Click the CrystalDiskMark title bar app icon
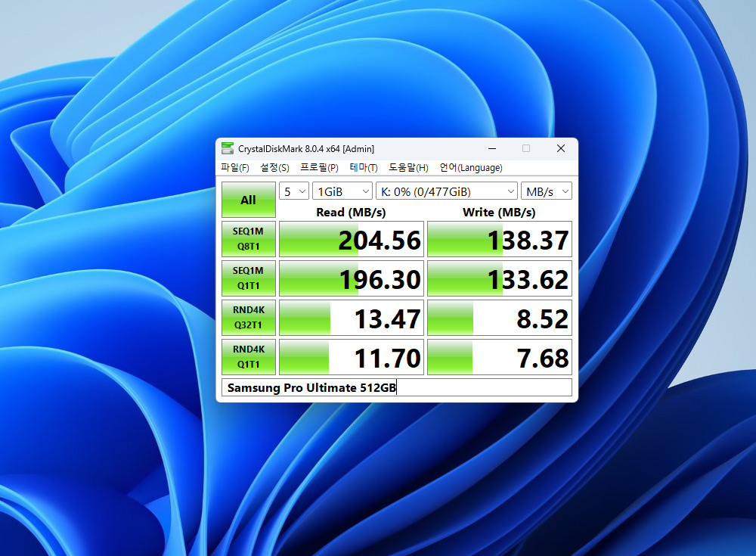 227,149
